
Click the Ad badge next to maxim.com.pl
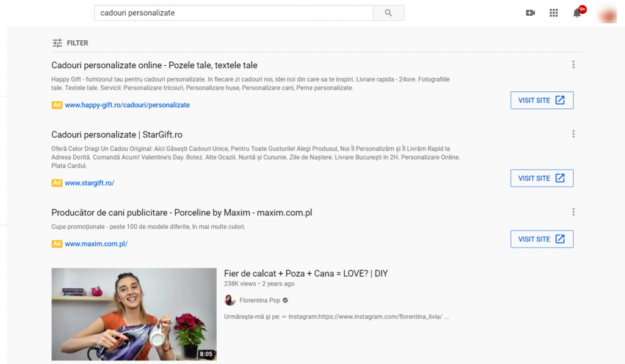(57, 243)
